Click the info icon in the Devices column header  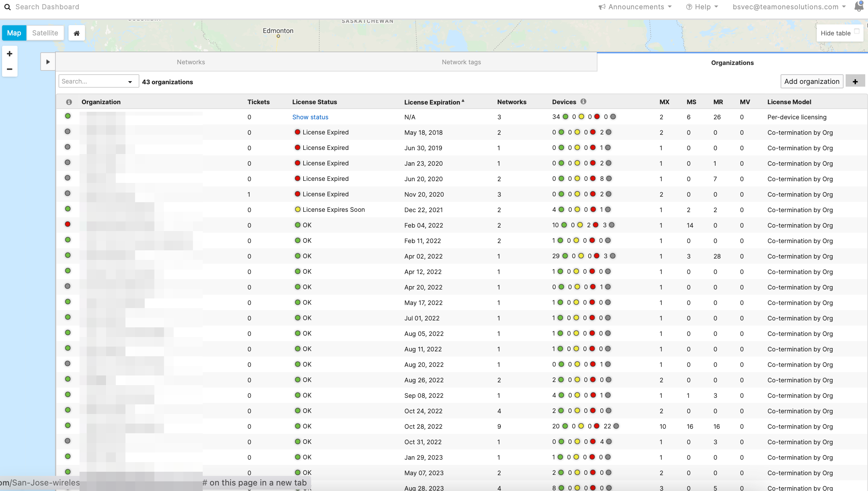(x=583, y=101)
